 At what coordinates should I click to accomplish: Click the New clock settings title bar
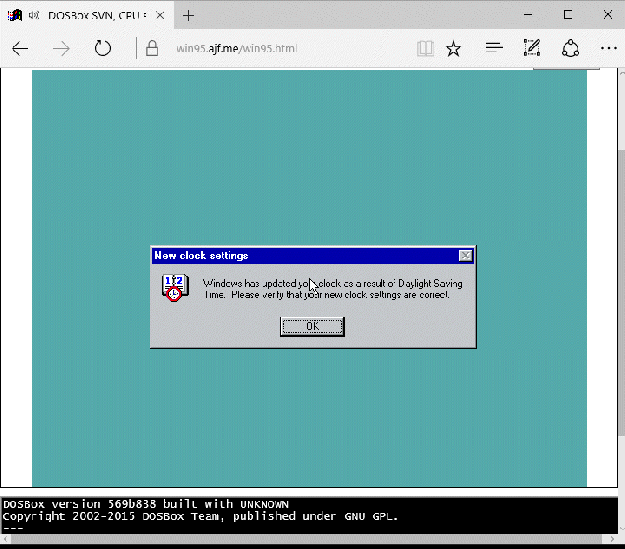[x=312, y=256]
